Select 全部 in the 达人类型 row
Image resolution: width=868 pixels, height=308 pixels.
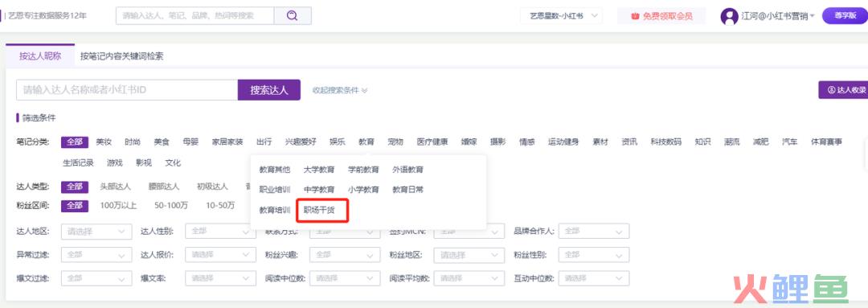pos(75,187)
